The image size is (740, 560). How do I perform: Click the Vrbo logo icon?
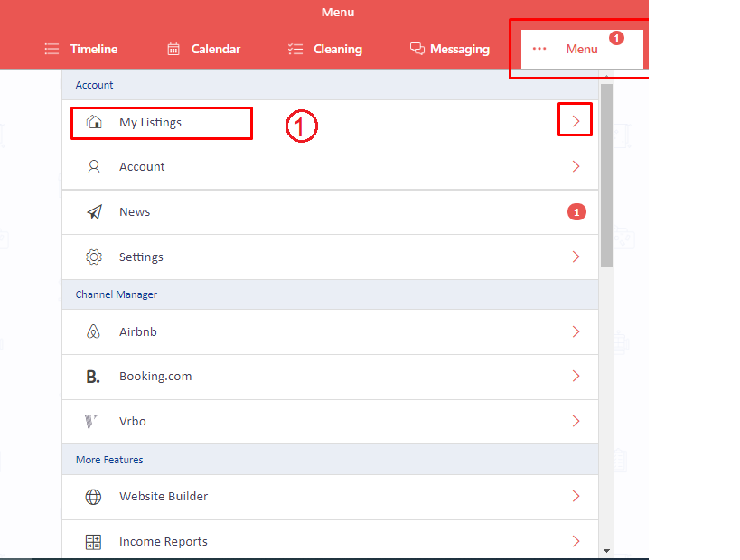click(x=90, y=421)
